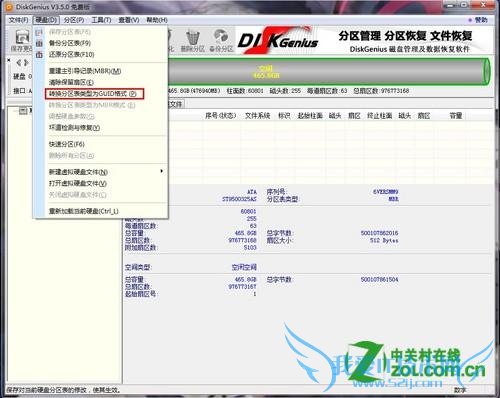
Task: Open the 帮助(H) menu
Action: click(x=157, y=20)
